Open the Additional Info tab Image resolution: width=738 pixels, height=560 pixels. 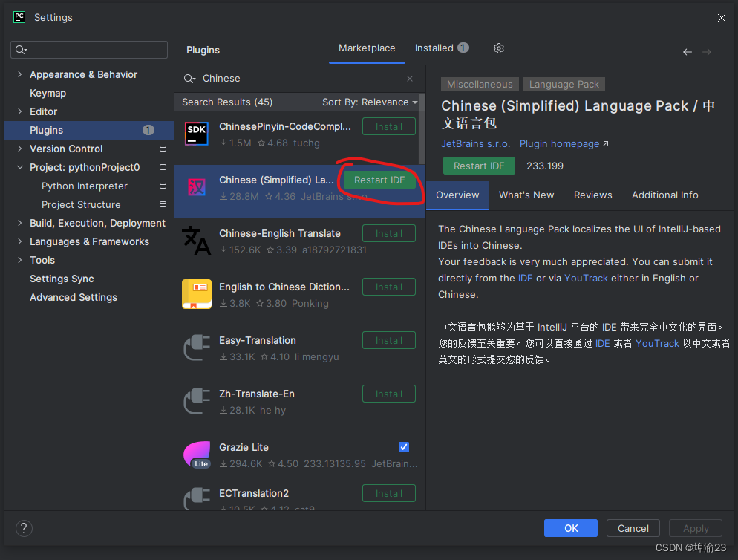click(664, 195)
